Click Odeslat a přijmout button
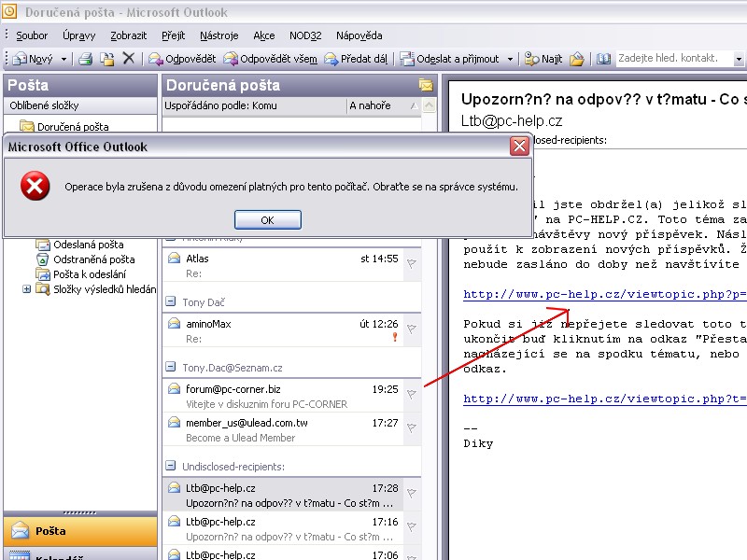Image resolution: width=747 pixels, height=560 pixels. [450, 59]
